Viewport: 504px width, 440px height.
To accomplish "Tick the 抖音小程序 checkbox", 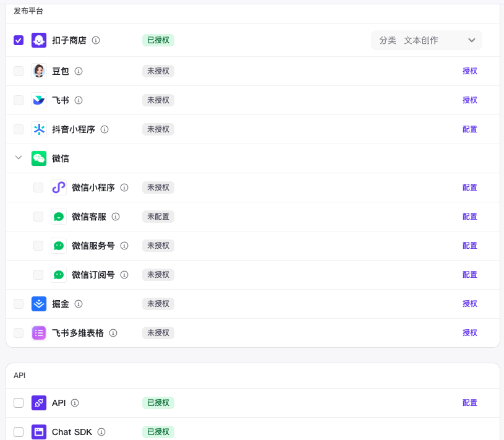I will click(x=19, y=129).
